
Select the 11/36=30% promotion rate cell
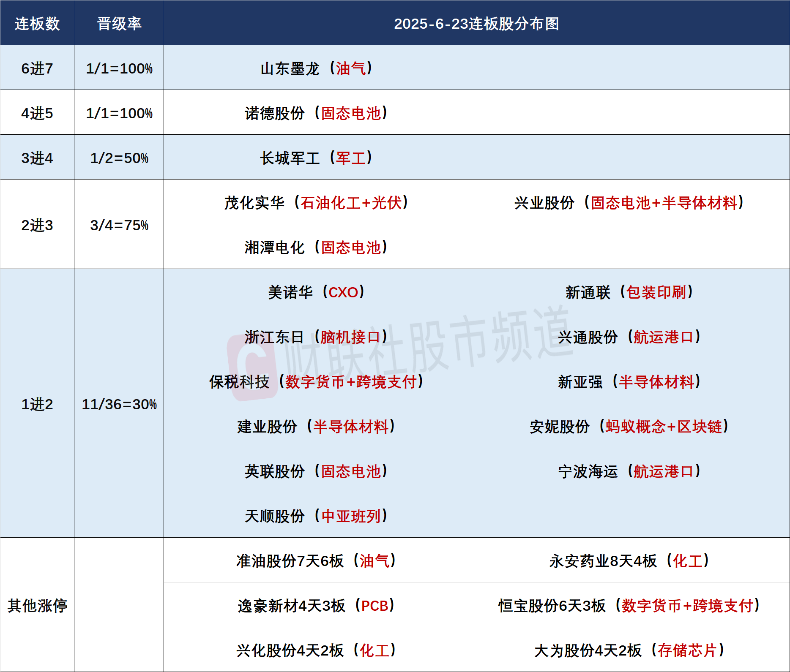tap(119, 403)
